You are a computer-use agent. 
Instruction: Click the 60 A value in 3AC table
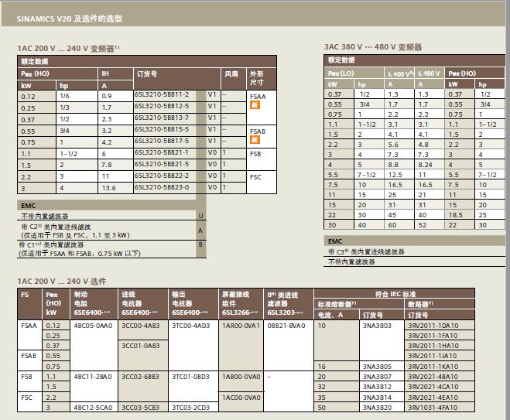[392, 225]
